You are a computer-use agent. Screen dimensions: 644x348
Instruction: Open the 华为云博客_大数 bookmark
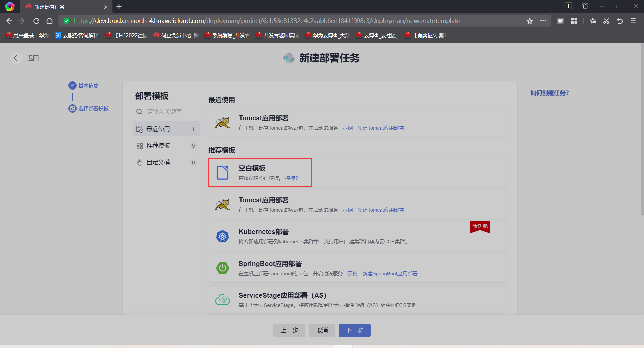327,35
